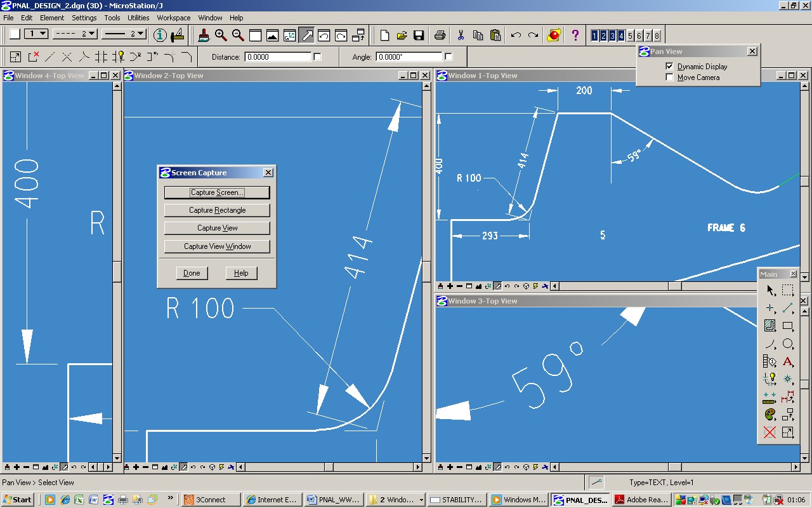Open the line weight dropdown

coord(124,34)
